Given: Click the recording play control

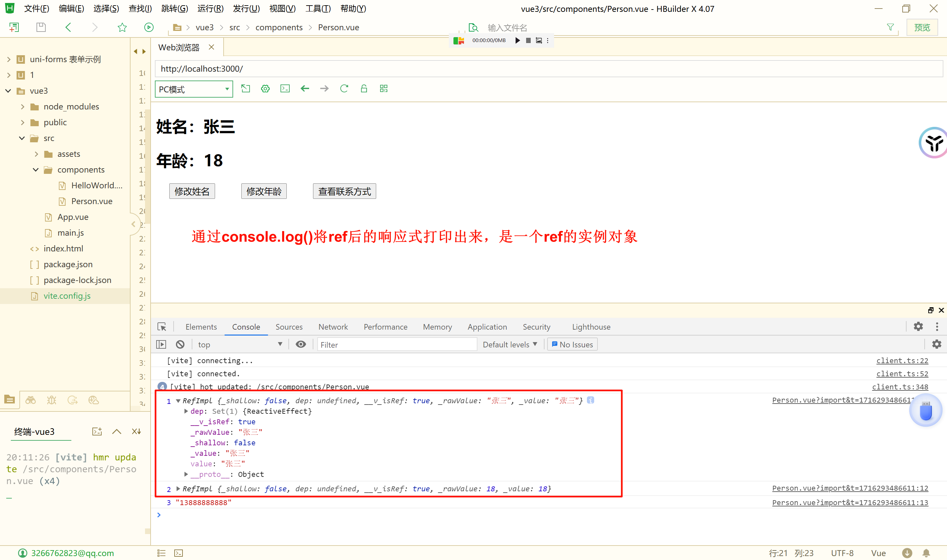Looking at the screenshot, I should (x=518, y=40).
